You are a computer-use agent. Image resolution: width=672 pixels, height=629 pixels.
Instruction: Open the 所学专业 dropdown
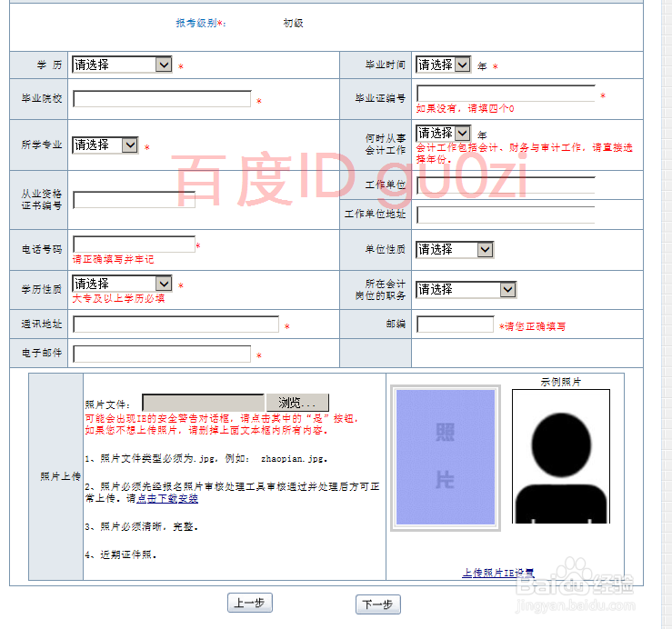(105, 145)
